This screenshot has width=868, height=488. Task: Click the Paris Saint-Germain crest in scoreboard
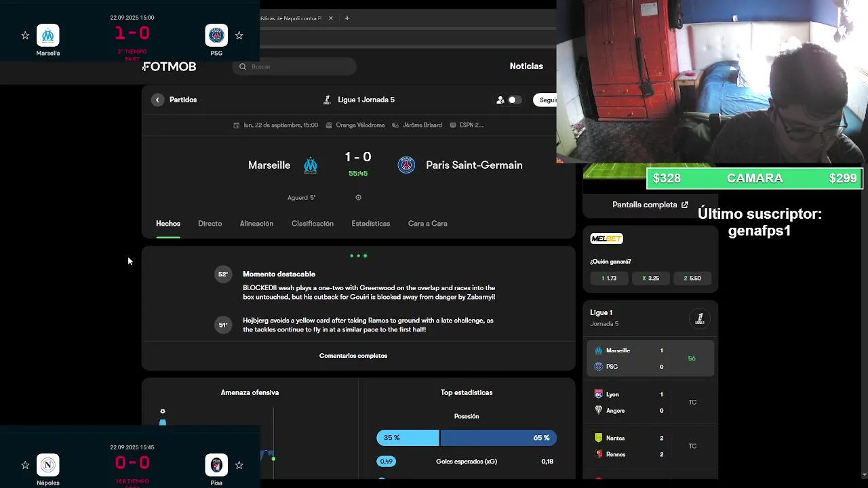point(406,165)
